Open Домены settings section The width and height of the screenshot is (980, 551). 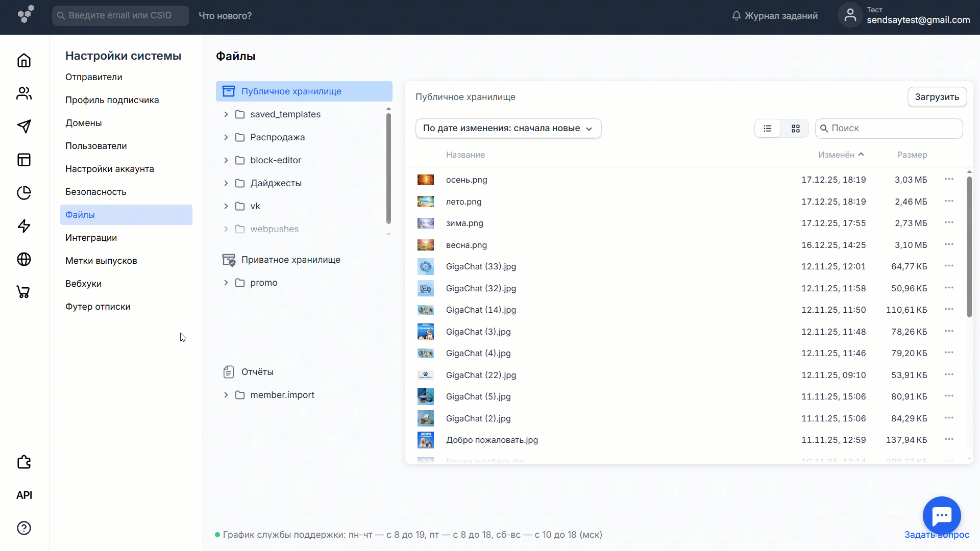point(84,123)
